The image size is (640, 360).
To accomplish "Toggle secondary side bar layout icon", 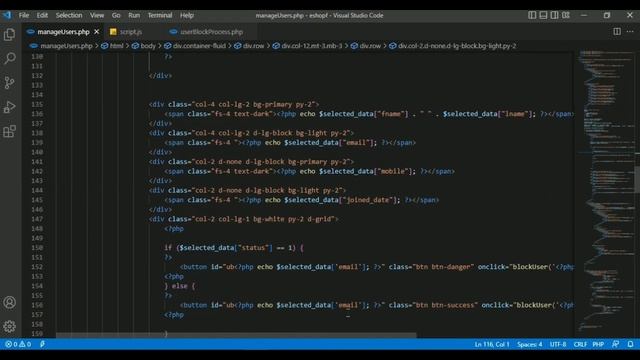I will click(x=554, y=15).
